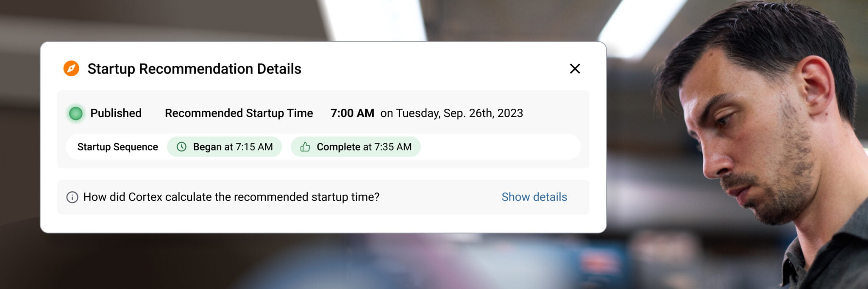This screenshot has height=289, width=868.
Task: Click the Recommended Startup Time label
Action: 239,113
